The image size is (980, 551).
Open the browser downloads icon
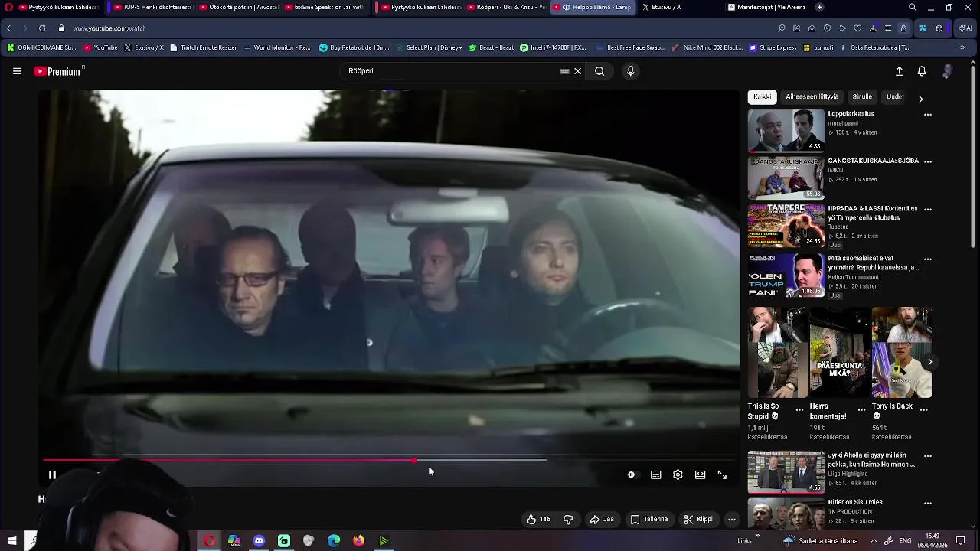[x=873, y=28]
